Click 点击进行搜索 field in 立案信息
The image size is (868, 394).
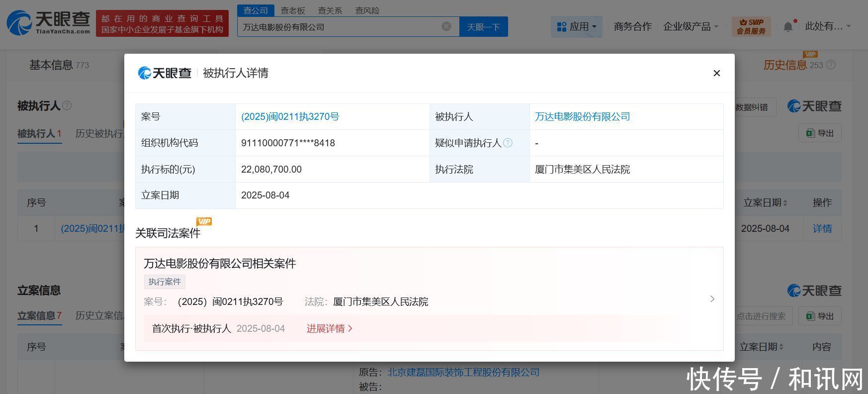click(761, 316)
